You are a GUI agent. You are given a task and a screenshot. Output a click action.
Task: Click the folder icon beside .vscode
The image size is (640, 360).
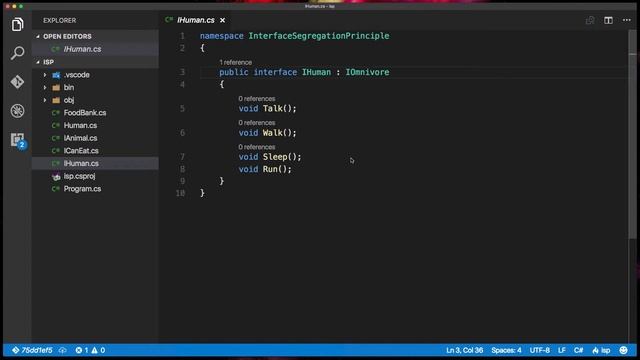(x=56, y=75)
